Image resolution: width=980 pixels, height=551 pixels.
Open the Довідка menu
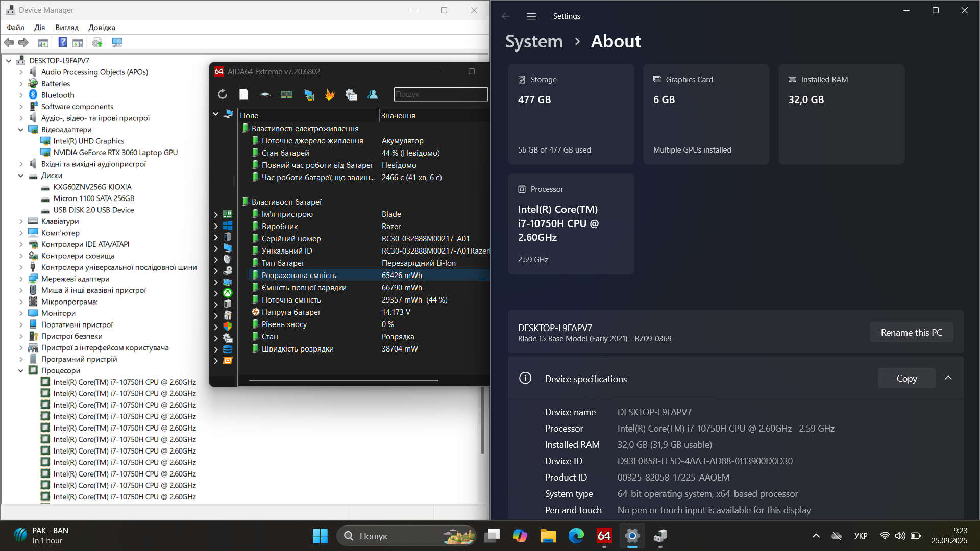coord(102,28)
